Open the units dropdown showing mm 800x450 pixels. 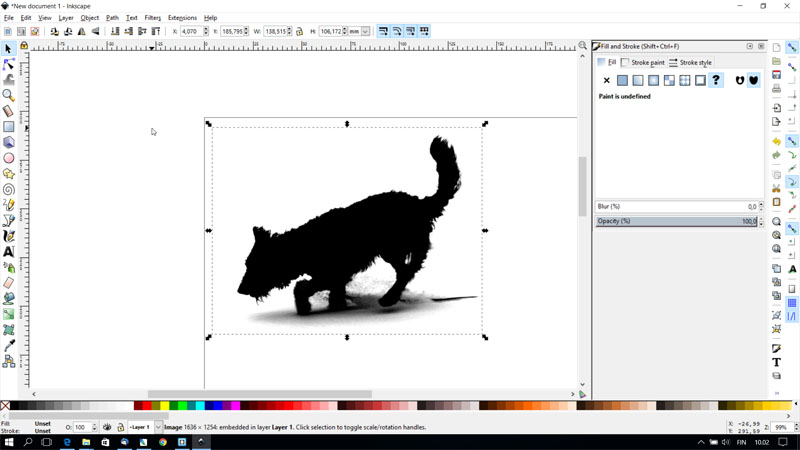(x=365, y=32)
